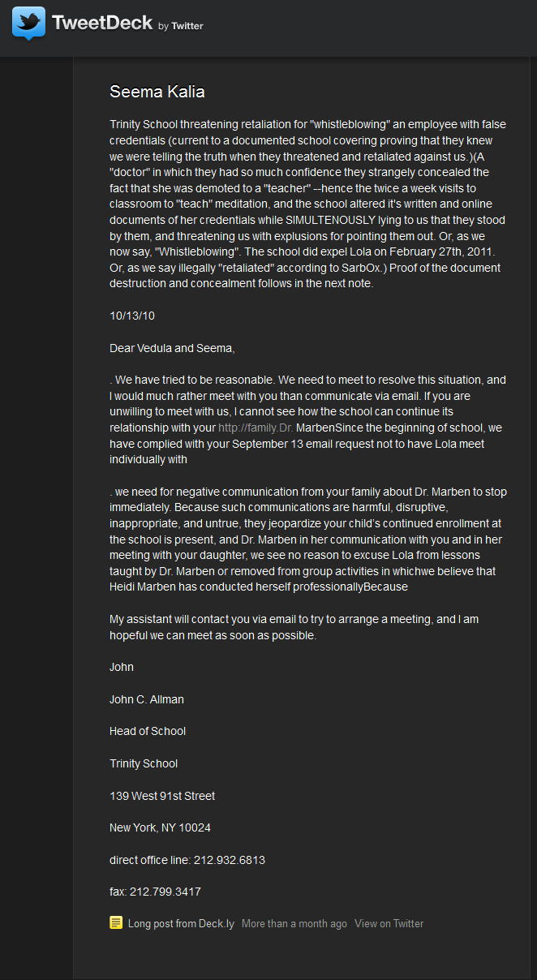Viewport: 537px width, 980px height.
Task: Open the "Long post from Deck.ly" link
Action: [181, 923]
